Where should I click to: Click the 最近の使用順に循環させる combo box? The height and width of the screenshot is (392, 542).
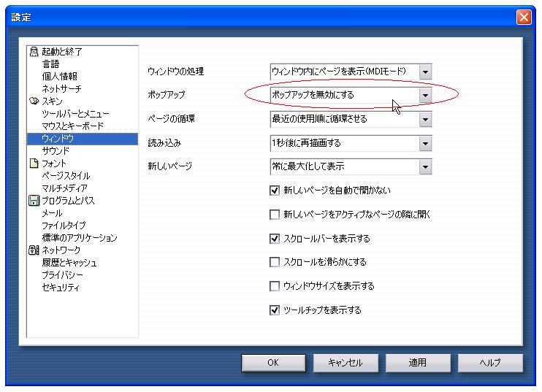[x=351, y=120]
